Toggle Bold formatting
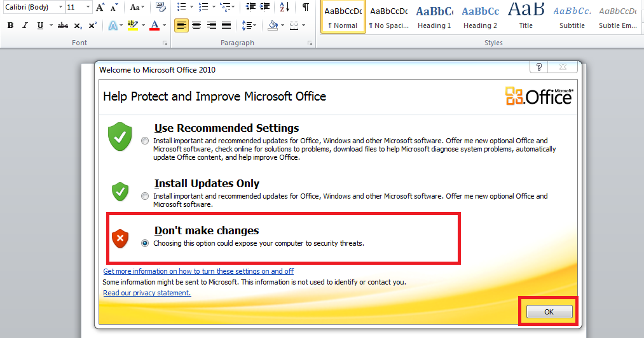This screenshot has height=338, width=644. pyautogui.click(x=11, y=25)
